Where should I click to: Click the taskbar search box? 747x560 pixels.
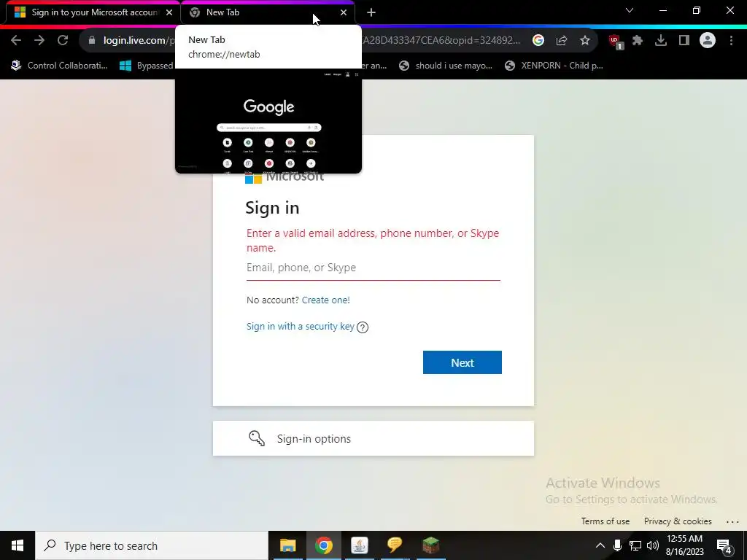coord(152,545)
